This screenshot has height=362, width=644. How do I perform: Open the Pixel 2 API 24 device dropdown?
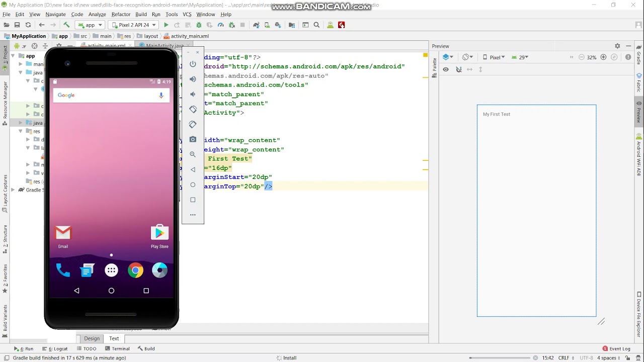pyautogui.click(x=133, y=25)
